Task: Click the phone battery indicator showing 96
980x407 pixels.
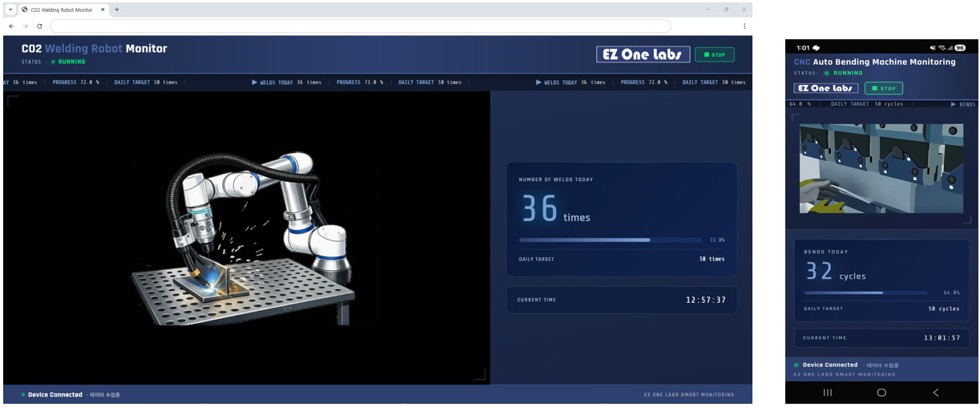Action: [960, 47]
